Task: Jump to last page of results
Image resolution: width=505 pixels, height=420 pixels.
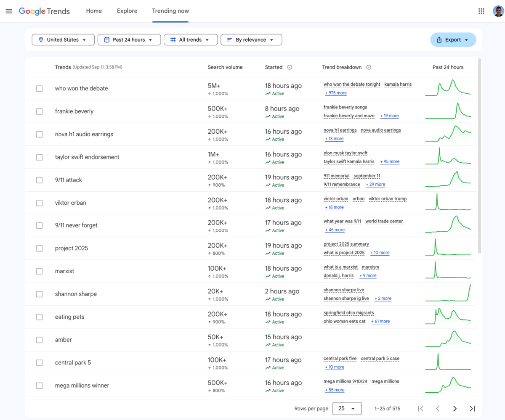Action: point(472,408)
